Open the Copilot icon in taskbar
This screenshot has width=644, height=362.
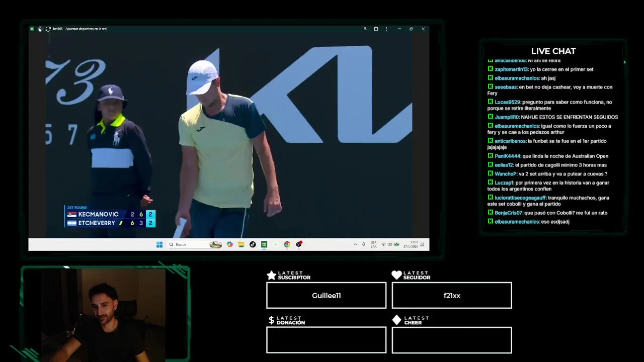(x=229, y=244)
